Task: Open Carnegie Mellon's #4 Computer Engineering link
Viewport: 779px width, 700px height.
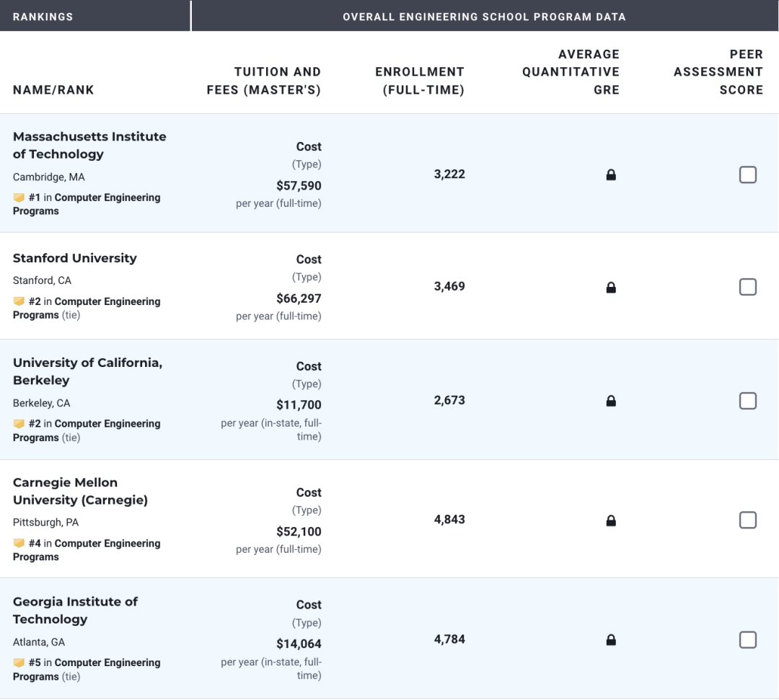Action: coord(87,550)
